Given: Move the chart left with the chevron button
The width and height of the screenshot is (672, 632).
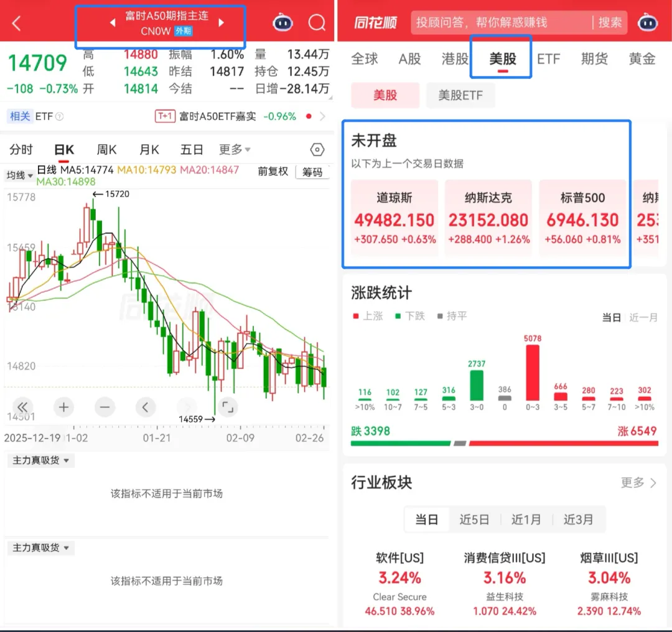Looking at the screenshot, I should pos(146,407).
